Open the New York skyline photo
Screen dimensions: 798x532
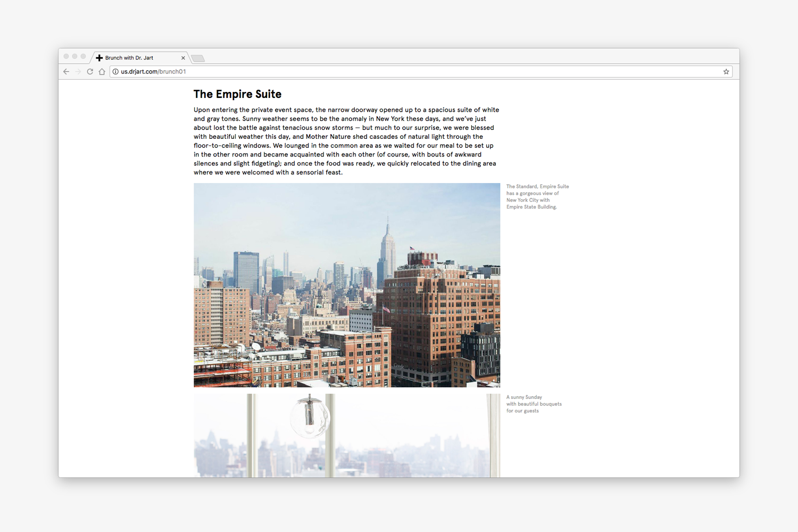pos(347,285)
